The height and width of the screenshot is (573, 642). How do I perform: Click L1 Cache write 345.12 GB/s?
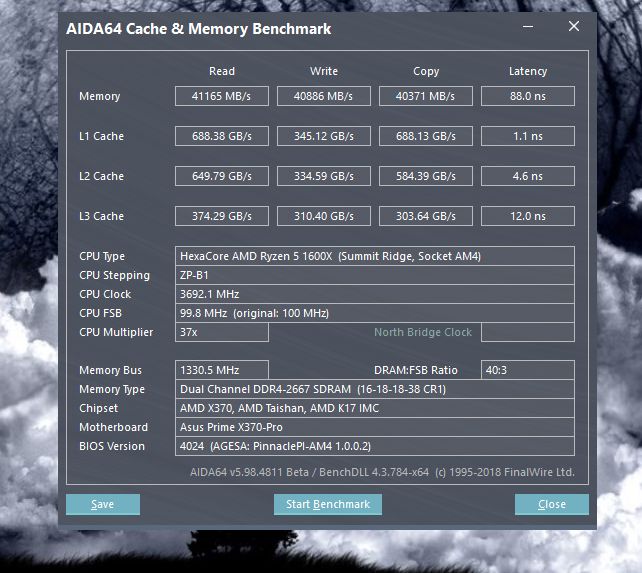(323, 136)
